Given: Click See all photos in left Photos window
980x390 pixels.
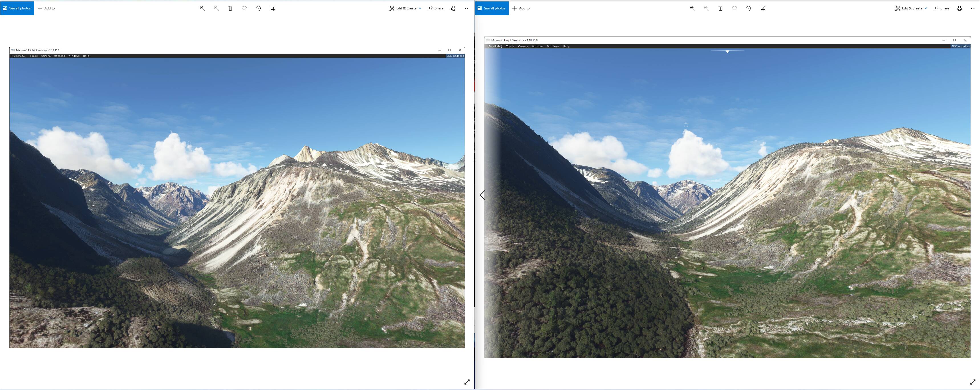Looking at the screenshot, I should (x=17, y=8).
